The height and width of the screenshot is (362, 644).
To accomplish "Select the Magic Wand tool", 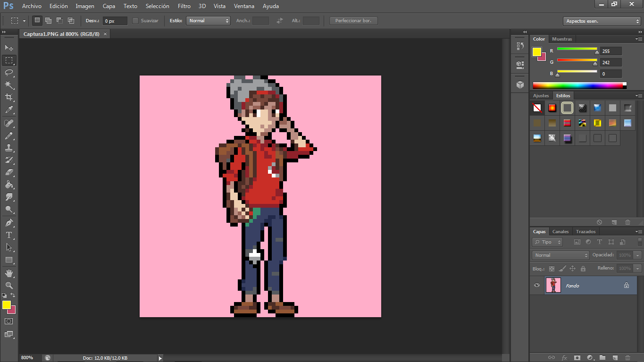I will (9, 85).
